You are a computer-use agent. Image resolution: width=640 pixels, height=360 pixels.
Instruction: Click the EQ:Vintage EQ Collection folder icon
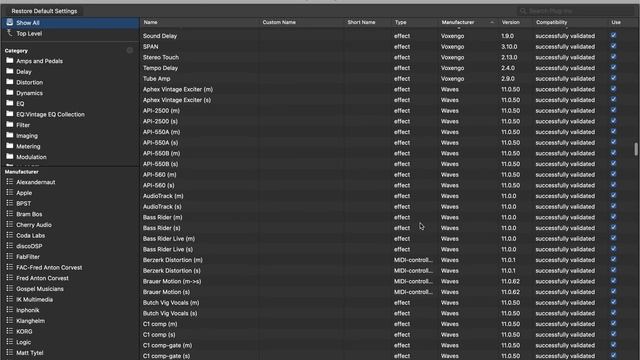[10, 114]
